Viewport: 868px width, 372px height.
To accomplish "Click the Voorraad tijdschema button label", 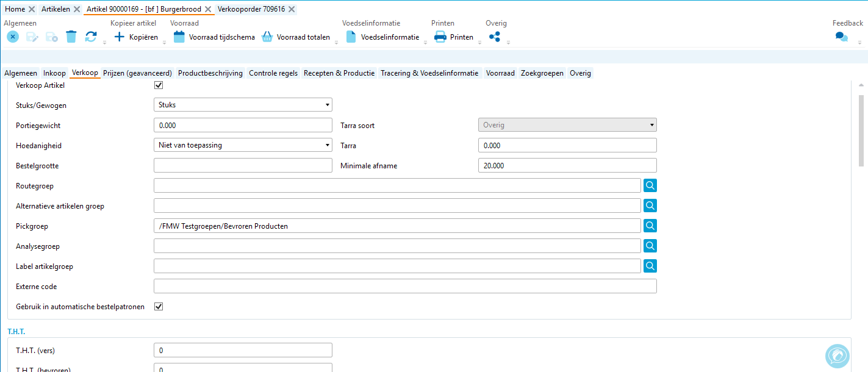I will 222,37.
